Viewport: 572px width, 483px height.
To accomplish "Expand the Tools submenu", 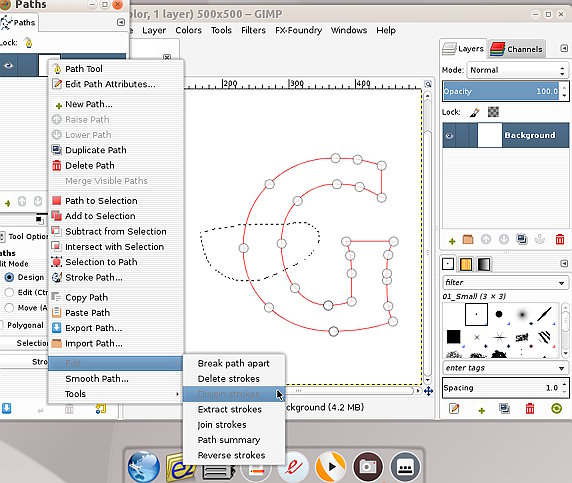I will [116, 394].
